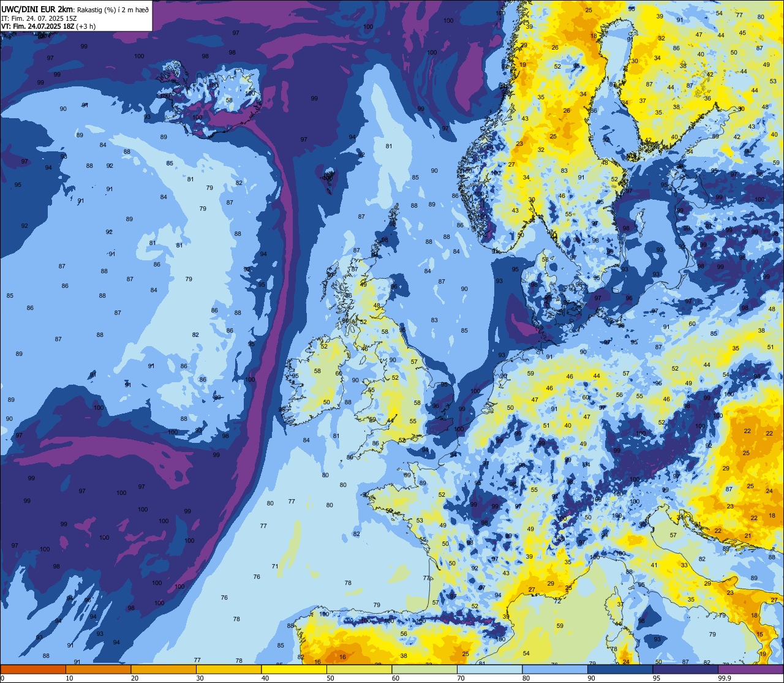Screen dimensions: 784x683
Task: Click the legend scale label "90"
Action: (x=591, y=678)
